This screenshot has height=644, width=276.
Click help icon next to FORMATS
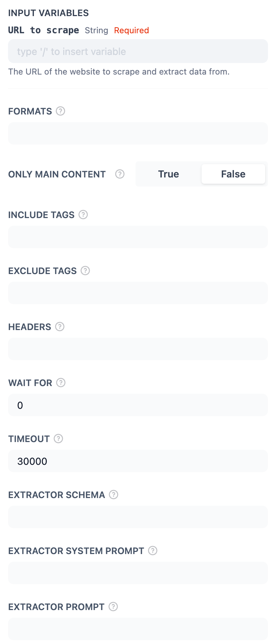[60, 111]
